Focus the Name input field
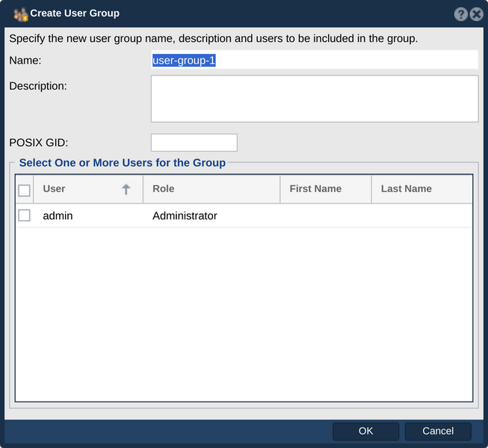This screenshot has width=488, height=448. click(315, 60)
